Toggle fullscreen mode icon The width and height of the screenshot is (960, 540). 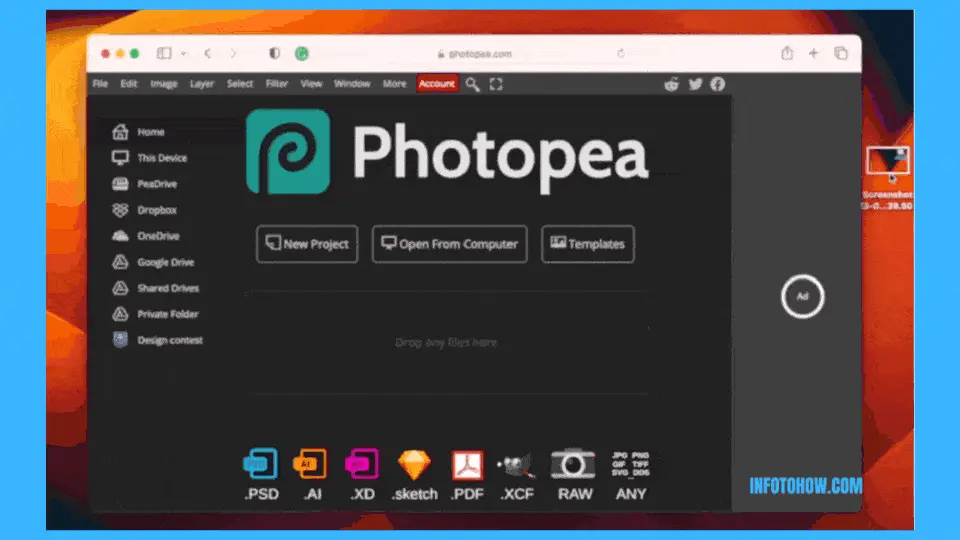tap(496, 84)
